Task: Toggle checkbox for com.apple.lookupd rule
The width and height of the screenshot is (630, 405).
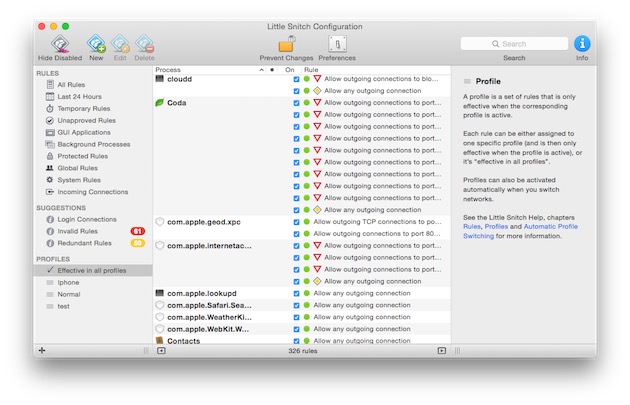Action: coord(296,294)
